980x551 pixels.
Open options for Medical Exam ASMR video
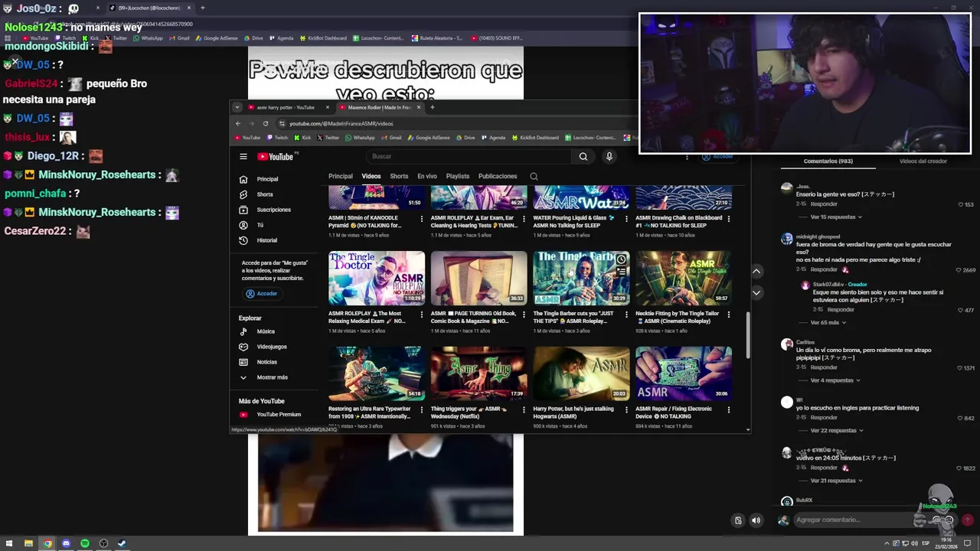[x=421, y=315]
